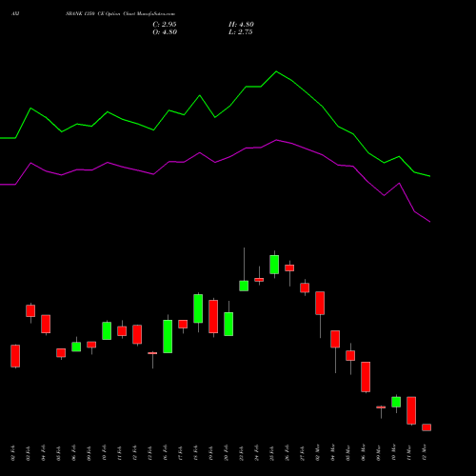Click the first red candle on 02 Feb

pos(15,356)
